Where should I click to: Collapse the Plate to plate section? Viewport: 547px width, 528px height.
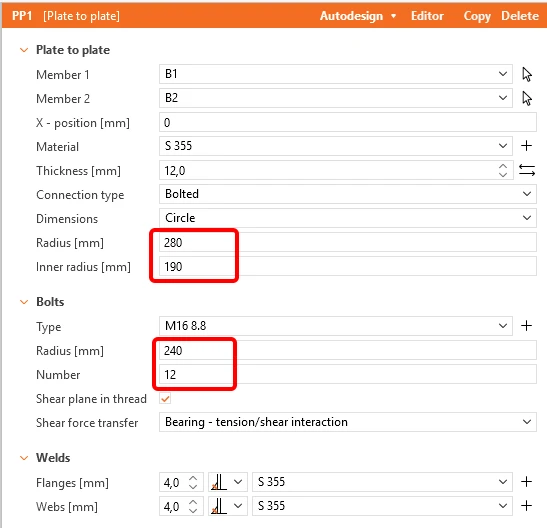click(24, 50)
